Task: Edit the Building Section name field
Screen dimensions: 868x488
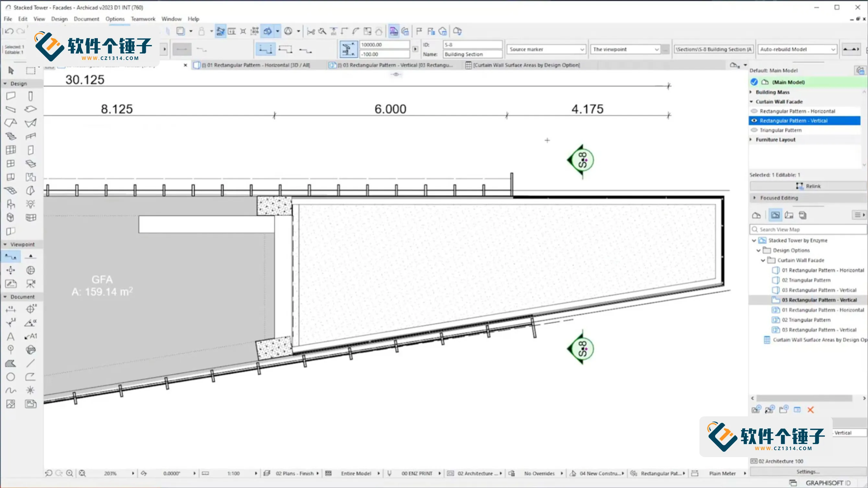Action: pyautogui.click(x=472, y=54)
